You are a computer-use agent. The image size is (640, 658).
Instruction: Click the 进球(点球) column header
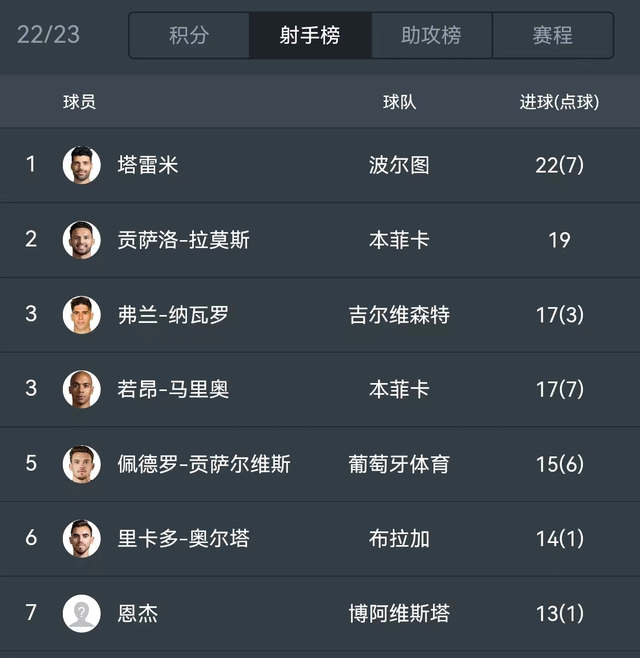pyautogui.click(x=559, y=102)
